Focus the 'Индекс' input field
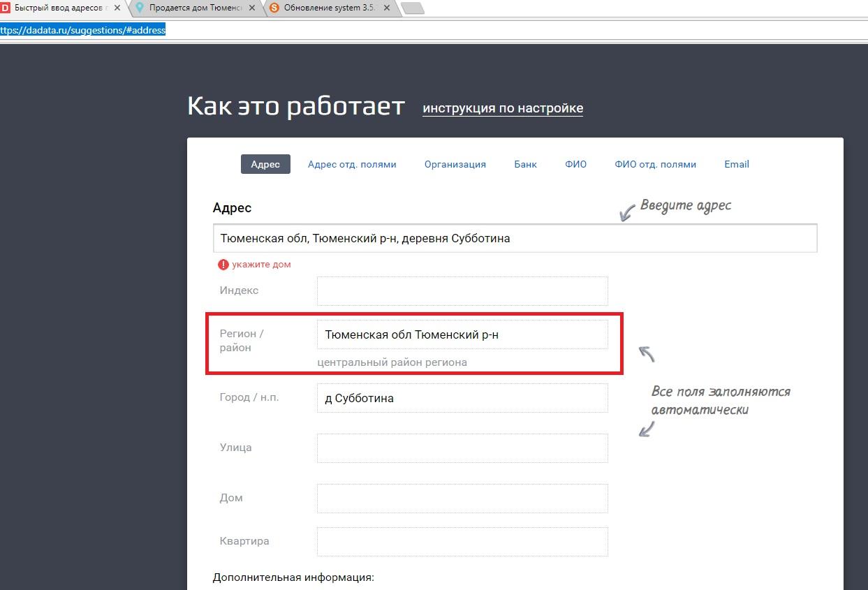The image size is (868, 590). (462, 290)
